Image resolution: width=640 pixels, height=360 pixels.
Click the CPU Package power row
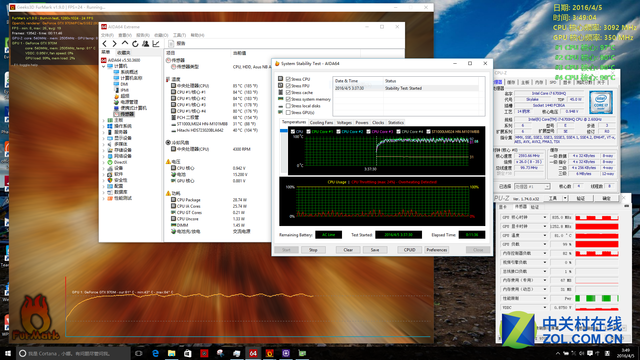tap(211, 200)
